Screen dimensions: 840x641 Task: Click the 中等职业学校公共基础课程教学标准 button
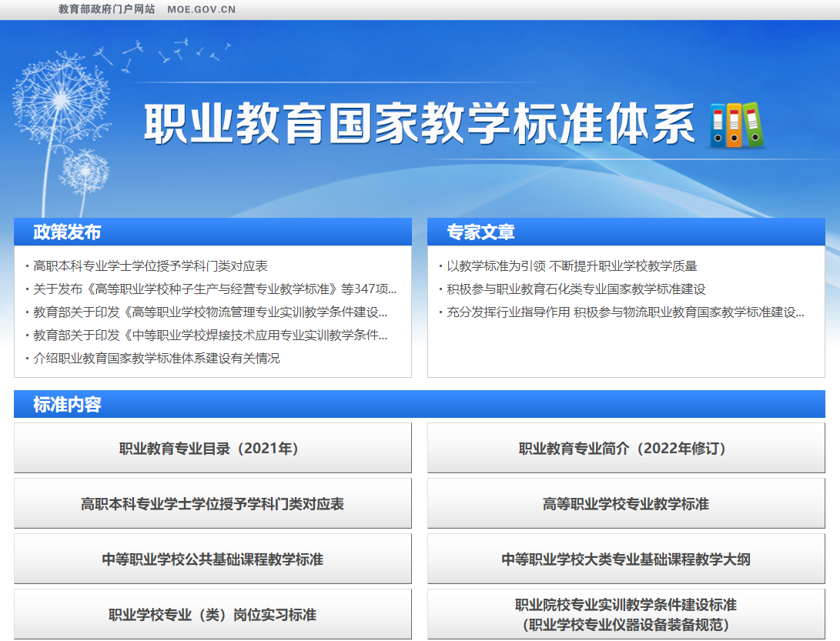[x=213, y=559]
